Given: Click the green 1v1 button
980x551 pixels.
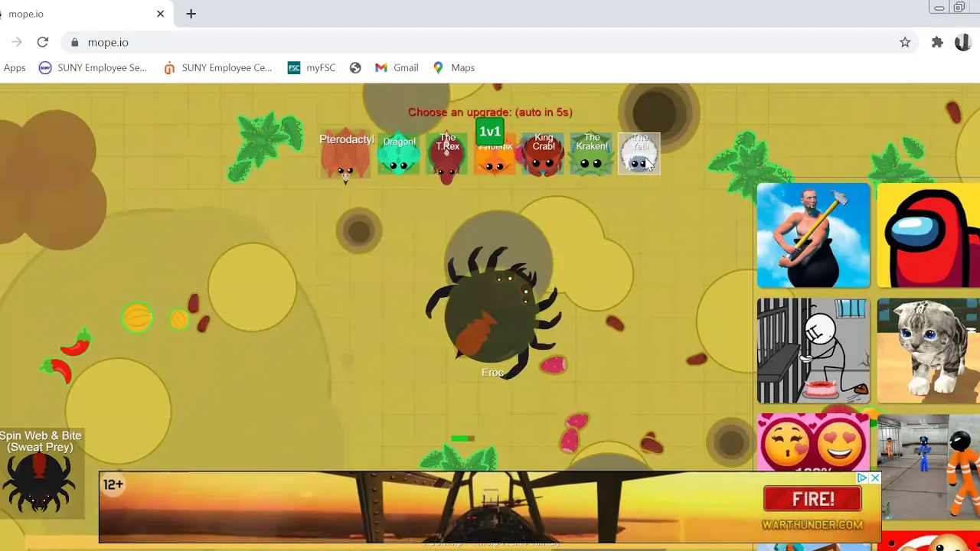Looking at the screenshot, I should [x=490, y=132].
